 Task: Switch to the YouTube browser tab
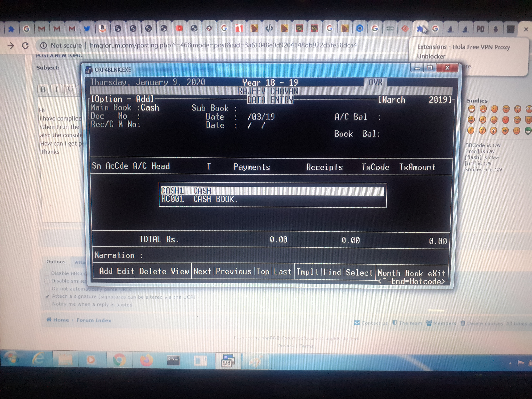(179, 29)
